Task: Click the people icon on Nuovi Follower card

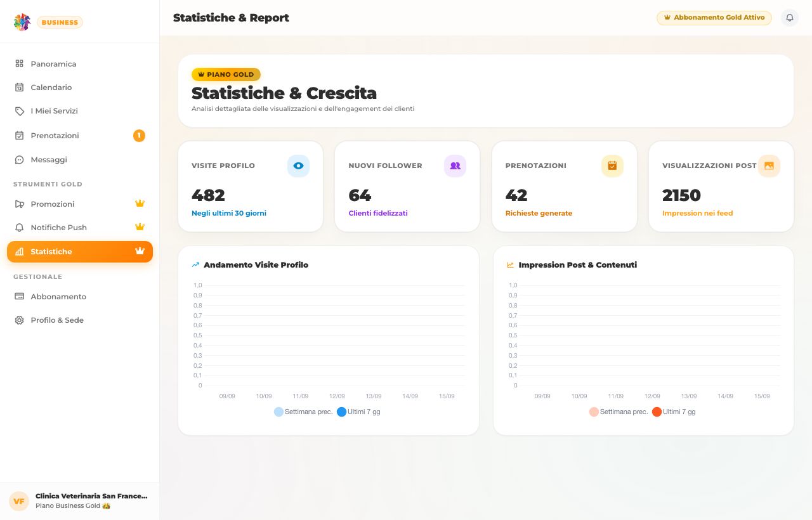Action: tap(455, 166)
